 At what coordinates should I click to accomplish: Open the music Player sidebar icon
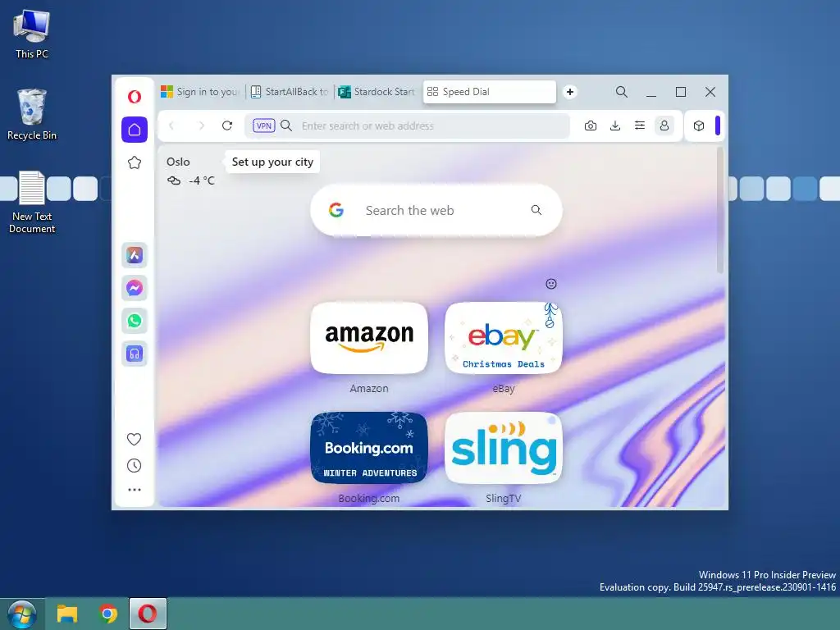click(135, 354)
